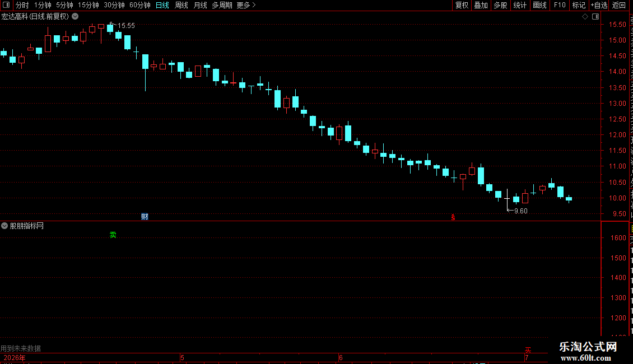Select the 15分钟 timeframe
The height and width of the screenshot is (364, 633).
click(88, 5)
